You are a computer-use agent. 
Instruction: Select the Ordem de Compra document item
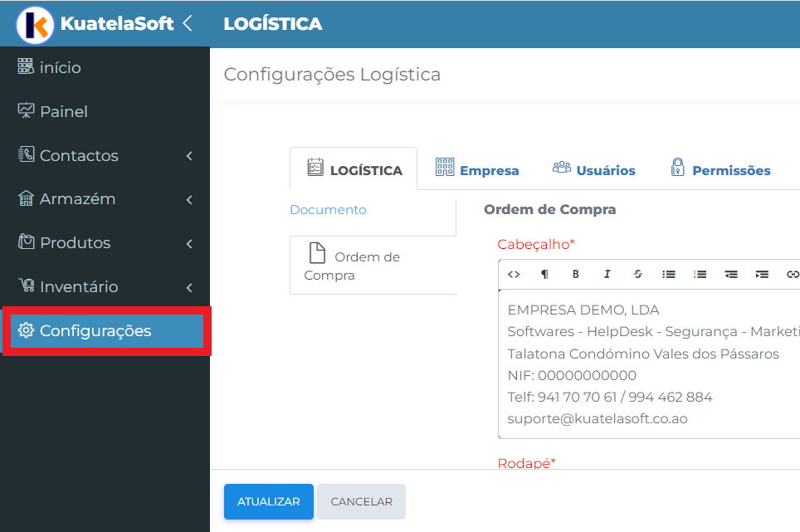click(373, 266)
